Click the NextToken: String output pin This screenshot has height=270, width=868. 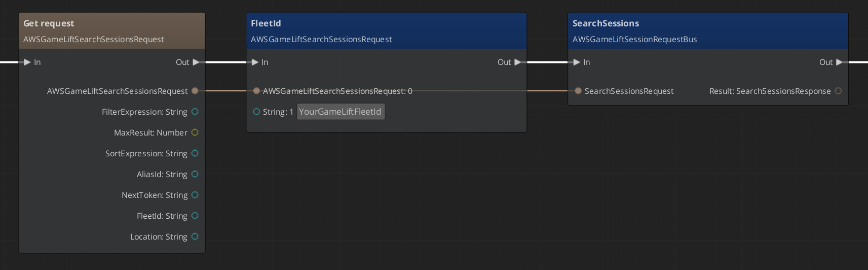click(195, 195)
